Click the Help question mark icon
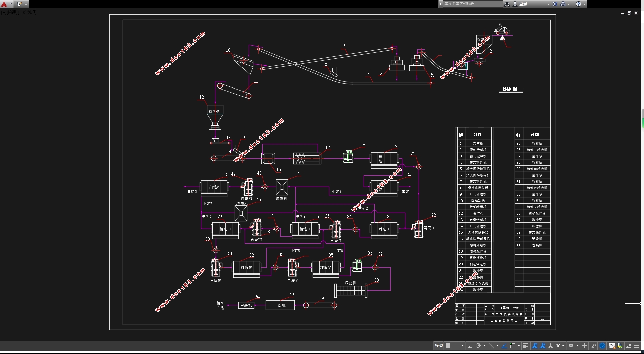This screenshot has width=644, height=354. tap(579, 4)
